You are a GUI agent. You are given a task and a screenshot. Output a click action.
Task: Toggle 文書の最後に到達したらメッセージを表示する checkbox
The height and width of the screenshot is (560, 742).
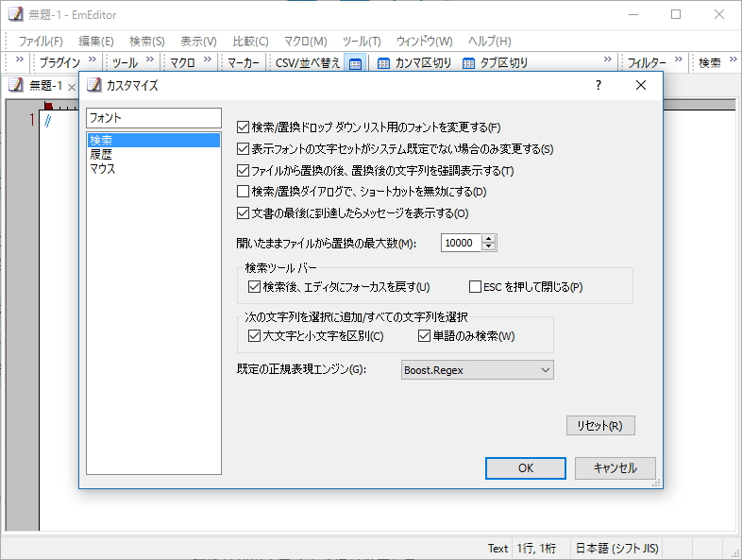click(243, 213)
